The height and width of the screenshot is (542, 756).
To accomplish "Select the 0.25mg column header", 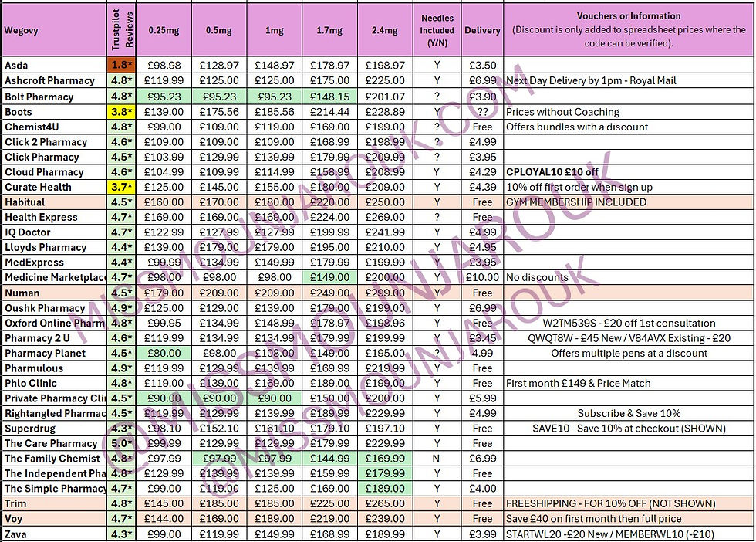I will (164, 30).
